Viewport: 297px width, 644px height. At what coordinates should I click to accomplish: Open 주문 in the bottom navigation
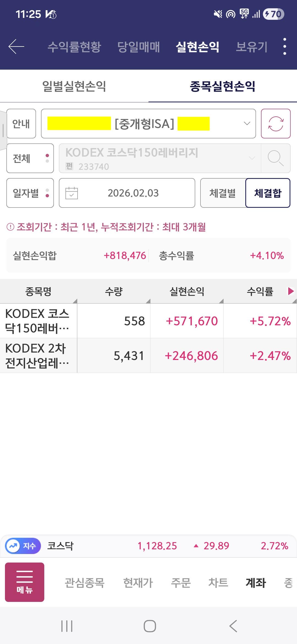point(181,582)
